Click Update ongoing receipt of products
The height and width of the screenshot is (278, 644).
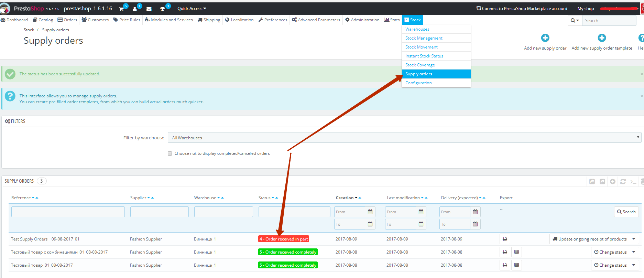[590, 239]
